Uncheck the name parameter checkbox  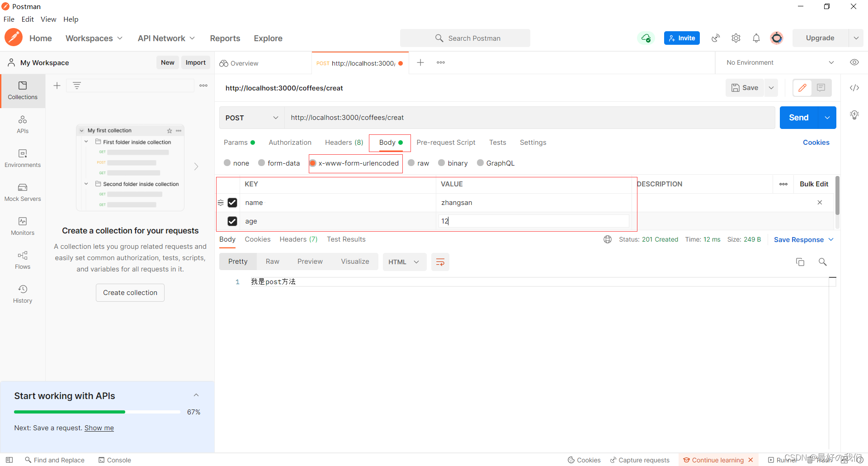(x=232, y=203)
